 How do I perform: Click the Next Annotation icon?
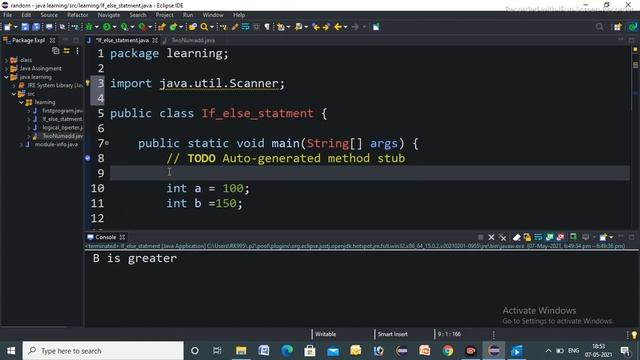point(281,27)
